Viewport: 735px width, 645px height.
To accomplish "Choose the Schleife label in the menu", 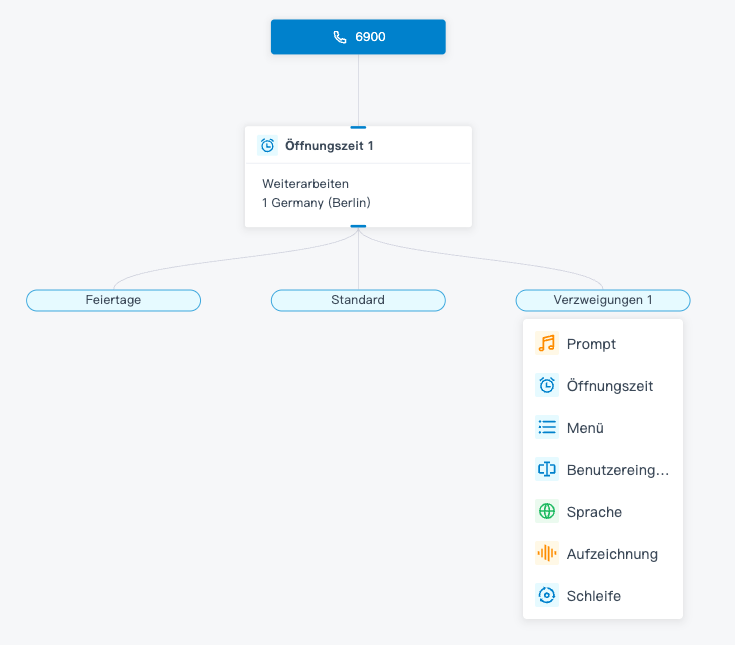I will tap(593, 596).
